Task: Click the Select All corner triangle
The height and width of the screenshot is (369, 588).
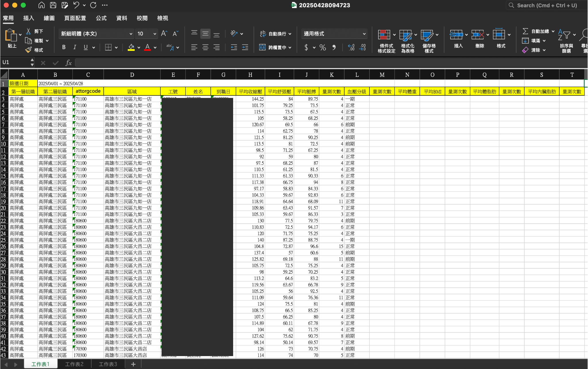Action: (x=4, y=75)
